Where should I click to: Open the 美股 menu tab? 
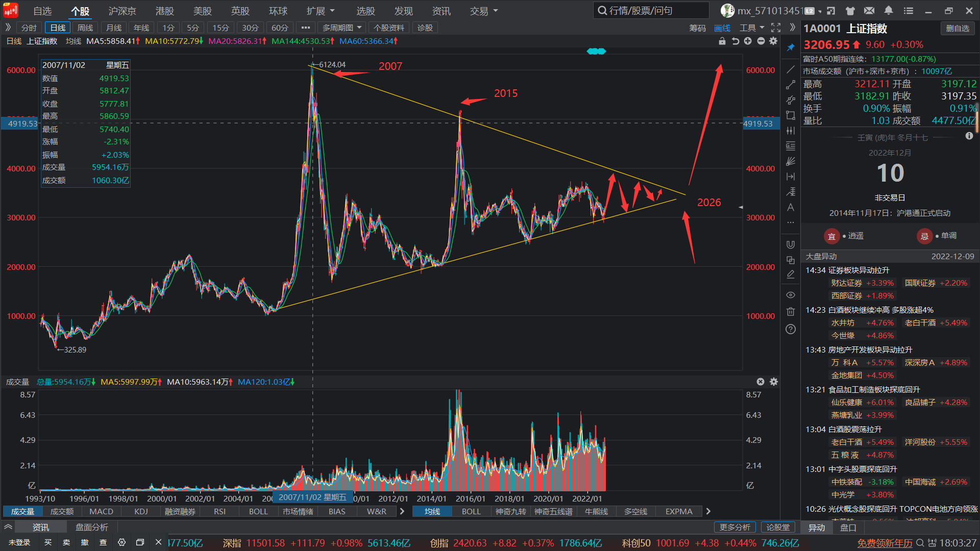pos(203,11)
